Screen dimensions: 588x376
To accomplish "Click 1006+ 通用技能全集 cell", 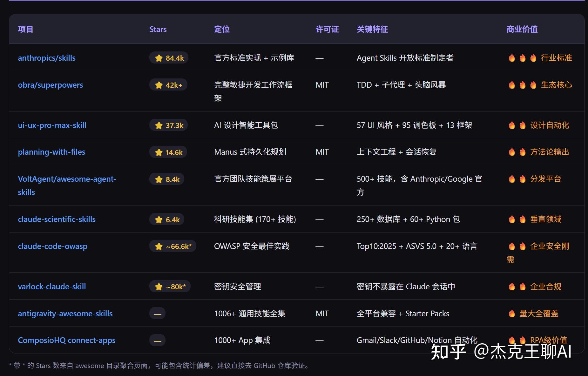I will click(x=250, y=313).
